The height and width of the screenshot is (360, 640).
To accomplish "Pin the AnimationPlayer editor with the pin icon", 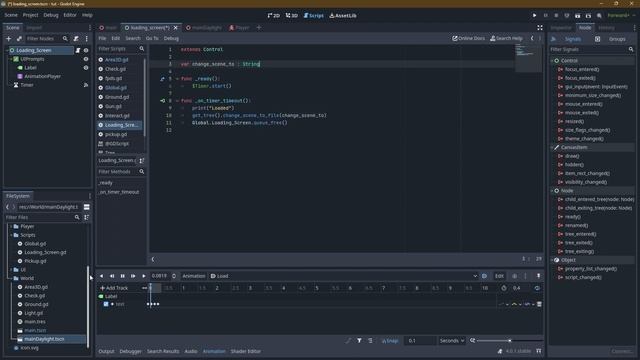I will (538, 276).
